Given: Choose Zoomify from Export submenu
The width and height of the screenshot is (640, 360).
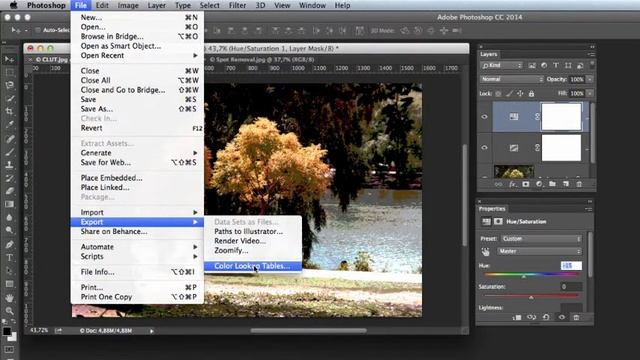Looking at the screenshot, I should pos(252,251).
